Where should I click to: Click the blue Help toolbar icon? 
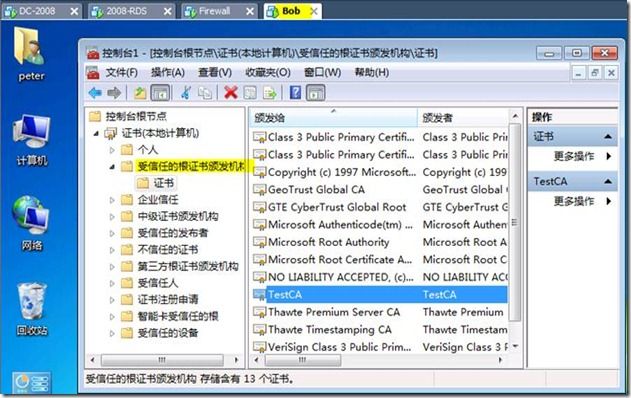pyautogui.click(x=295, y=93)
